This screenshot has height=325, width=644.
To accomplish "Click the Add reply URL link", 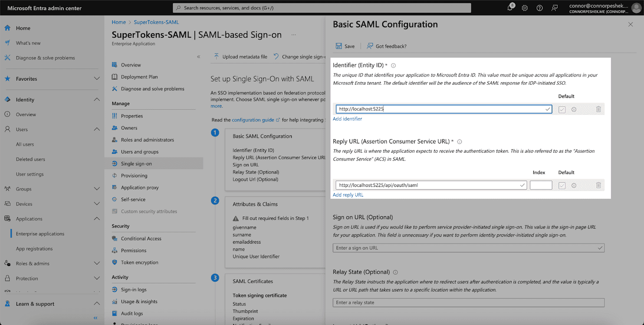I will click(x=348, y=195).
